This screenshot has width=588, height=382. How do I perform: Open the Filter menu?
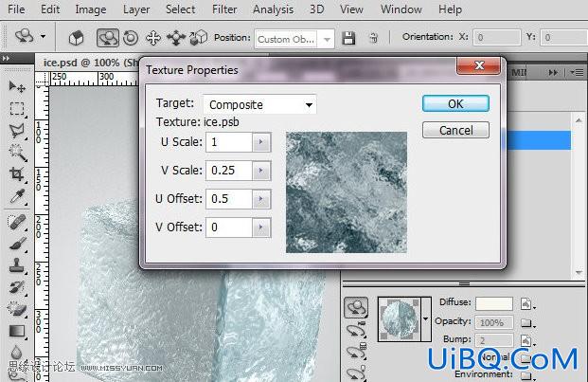224,9
